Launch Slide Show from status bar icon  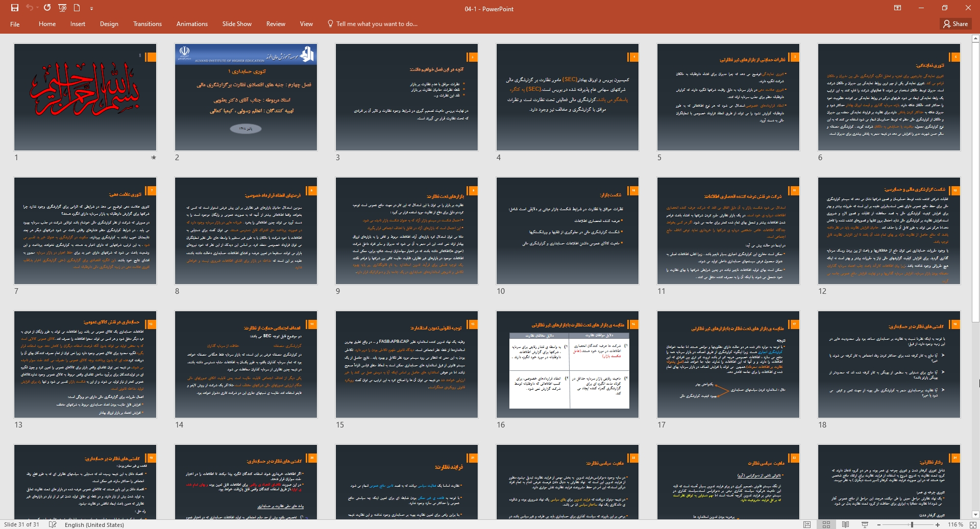(x=865, y=524)
